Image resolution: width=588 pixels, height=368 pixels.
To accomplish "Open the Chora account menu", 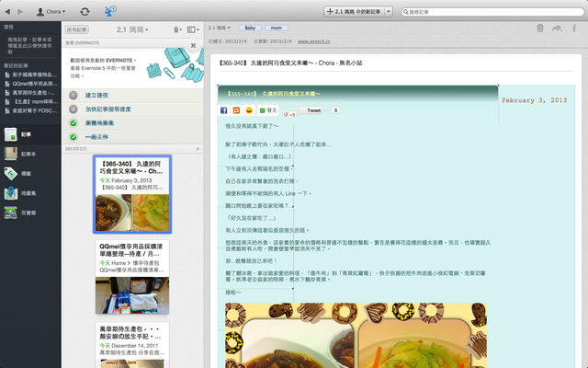I will tap(51, 12).
